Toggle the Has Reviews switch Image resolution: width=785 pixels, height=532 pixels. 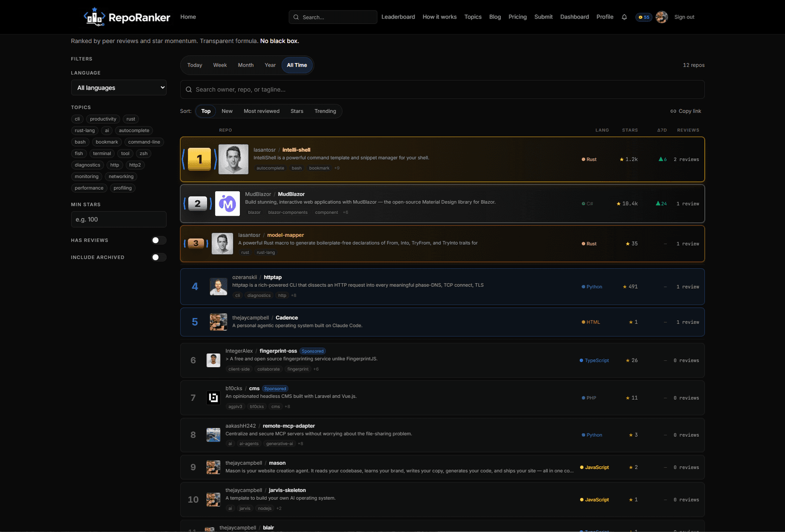tap(159, 240)
